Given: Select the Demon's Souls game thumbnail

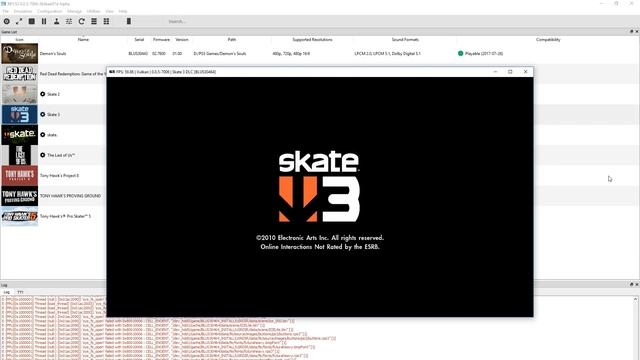Looking at the screenshot, I should (x=20, y=53).
